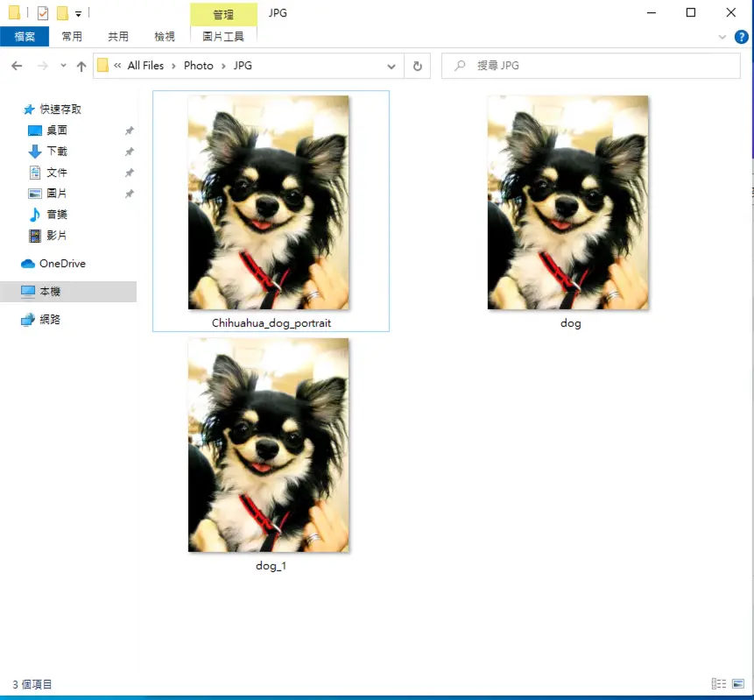Image resolution: width=754 pixels, height=700 pixels.
Task: Click the pin icon beside 圖片
Action: pyautogui.click(x=129, y=194)
